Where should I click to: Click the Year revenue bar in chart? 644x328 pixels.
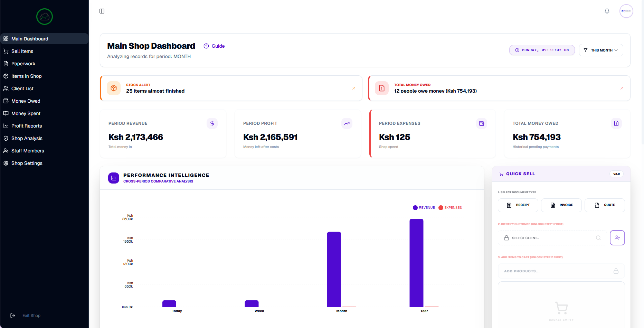point(417,263)
